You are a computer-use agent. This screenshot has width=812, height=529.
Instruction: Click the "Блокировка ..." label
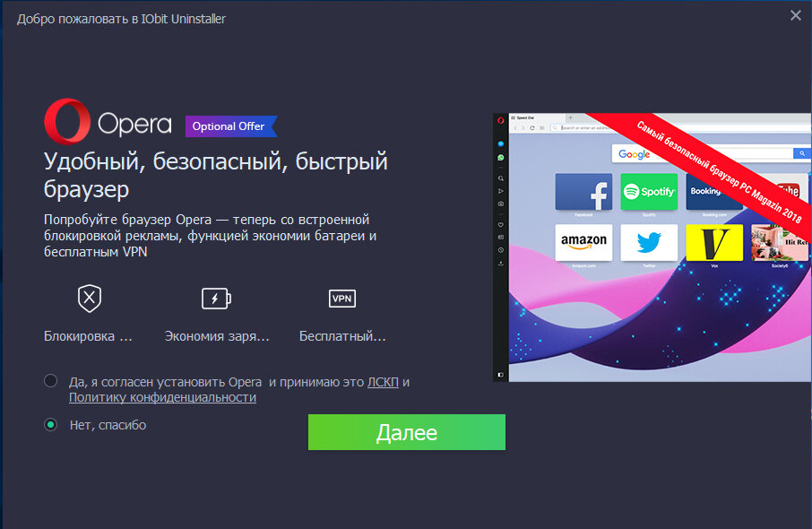[x=88, y=336]
